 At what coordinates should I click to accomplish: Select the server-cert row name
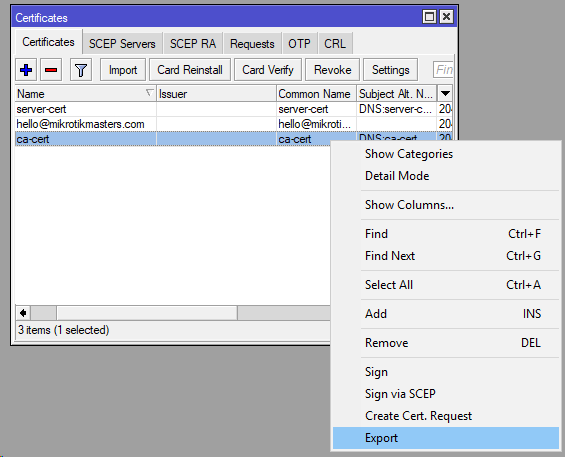(41, 109)
